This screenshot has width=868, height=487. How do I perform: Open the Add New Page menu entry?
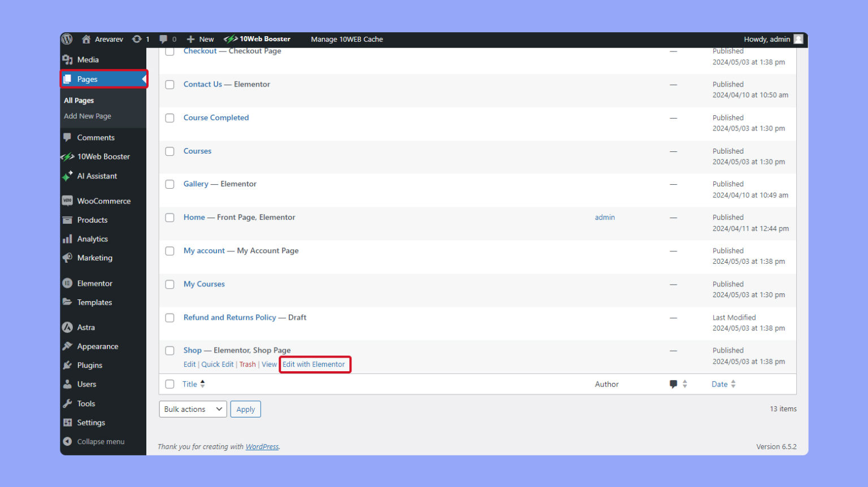pyautogui.click(x=87, y=116)
